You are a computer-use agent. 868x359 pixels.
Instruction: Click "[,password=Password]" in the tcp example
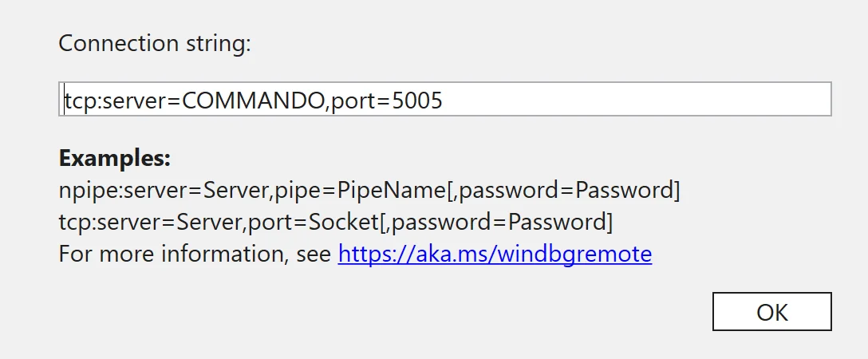click(x=495, y=222)
